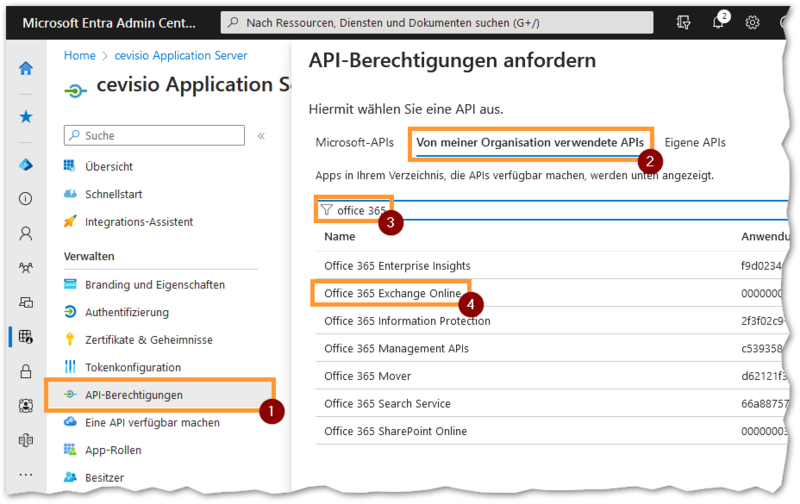Select Von meiner Organisation verwendete APIs tab
The height and width of the screenshot is (504, 800).
point(530,142)
